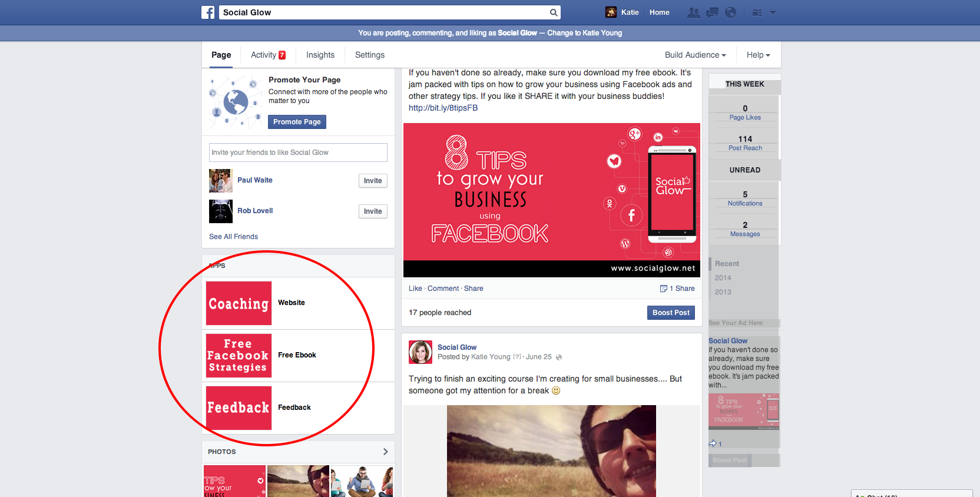
Task: Open the red tips photo thumbnail in Photos
Action: pos(234,481)
